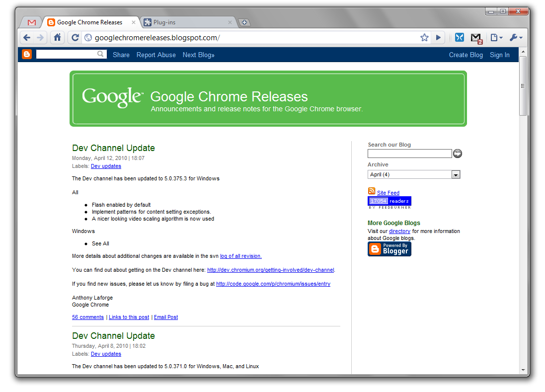This screenshot has height=392, width=545.
Task: Click the orange Blogger logo in navbar
Action: tap(27, 55)
